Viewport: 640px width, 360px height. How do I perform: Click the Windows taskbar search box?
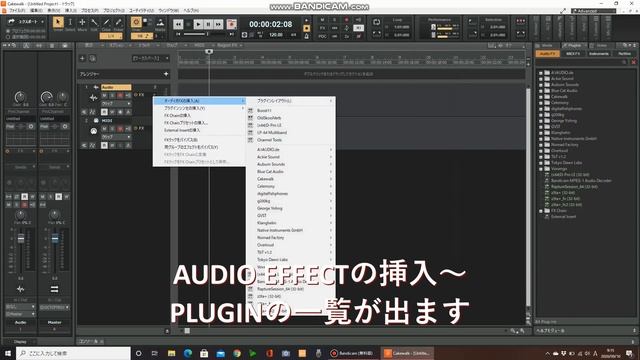[73, 353]
